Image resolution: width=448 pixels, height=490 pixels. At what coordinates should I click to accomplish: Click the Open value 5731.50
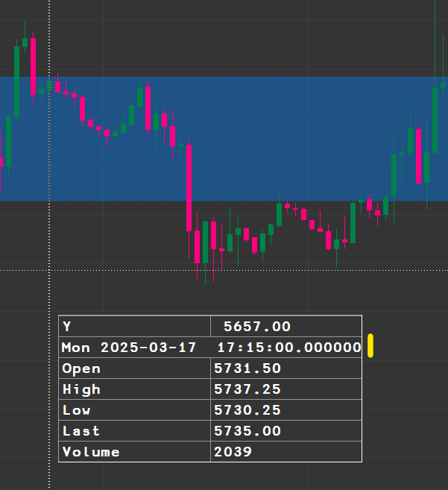247,368
